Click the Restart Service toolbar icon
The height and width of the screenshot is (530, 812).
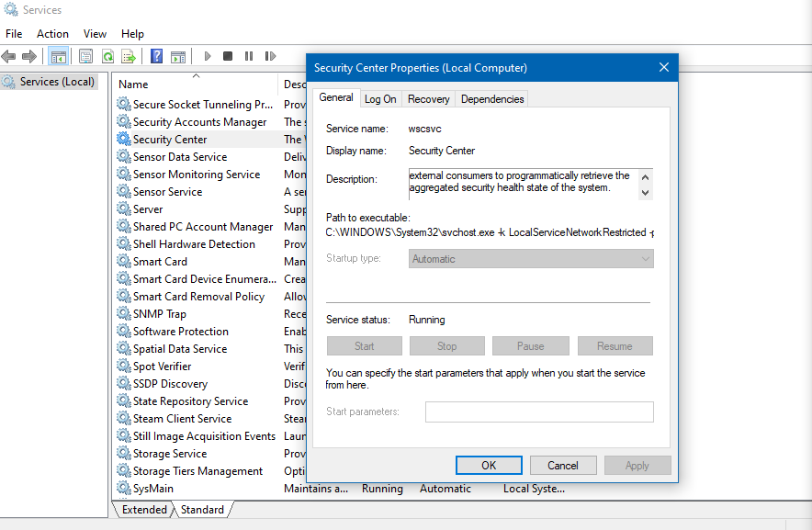click(x=270, y=56)
